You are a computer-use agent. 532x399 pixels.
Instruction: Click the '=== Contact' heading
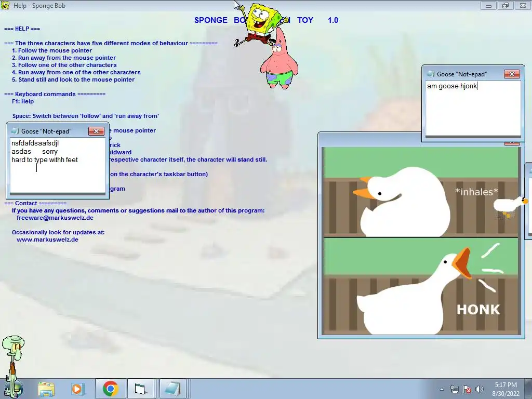tap(35, 203)
